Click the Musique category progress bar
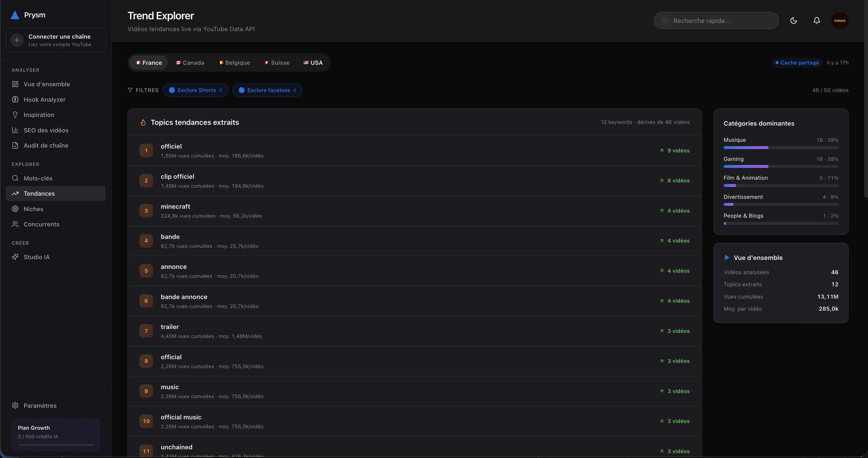 point(781,148)
